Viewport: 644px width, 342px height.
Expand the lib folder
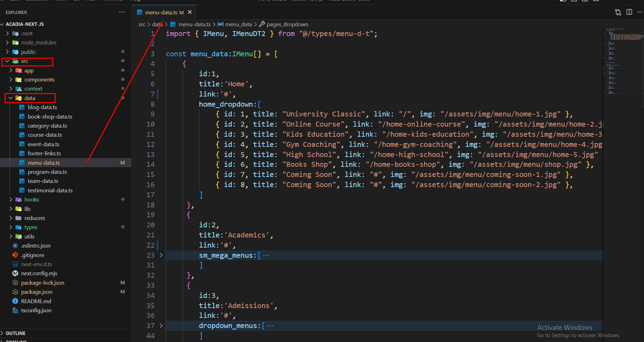point(11,209)
